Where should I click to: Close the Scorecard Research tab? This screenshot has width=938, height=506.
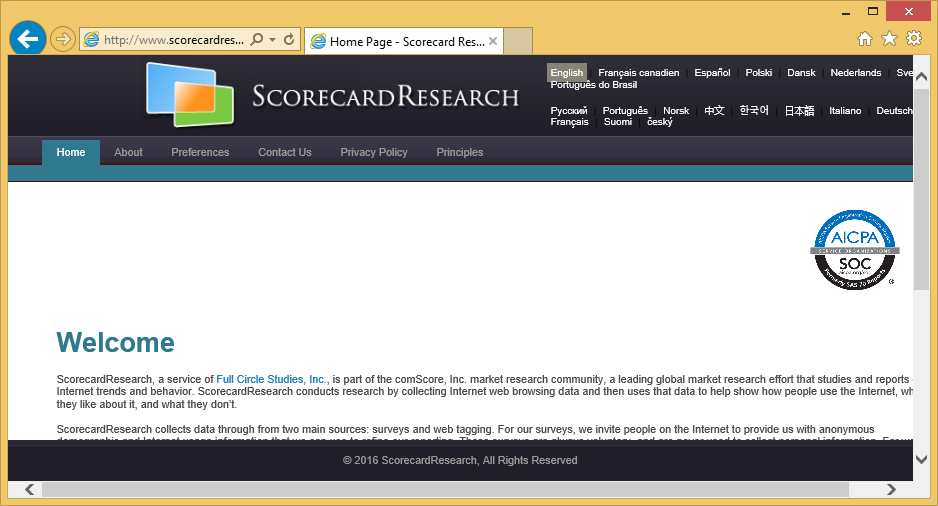coord(493,41)
